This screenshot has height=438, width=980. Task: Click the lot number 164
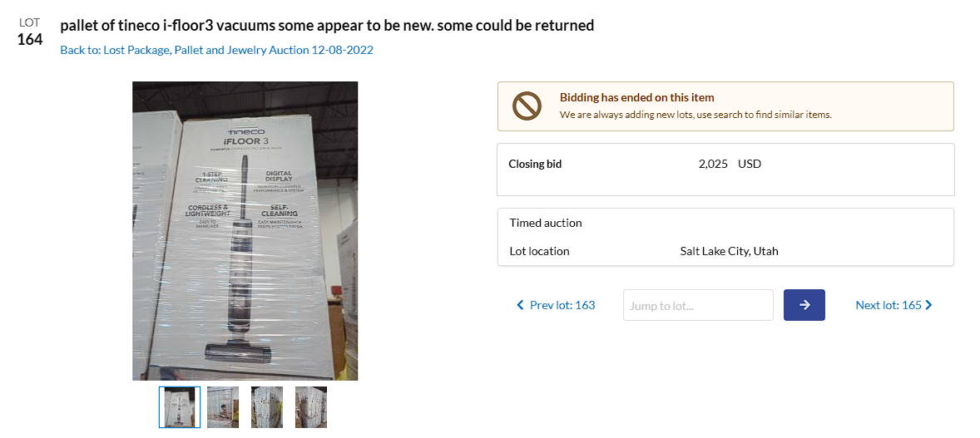coord(30,39)
